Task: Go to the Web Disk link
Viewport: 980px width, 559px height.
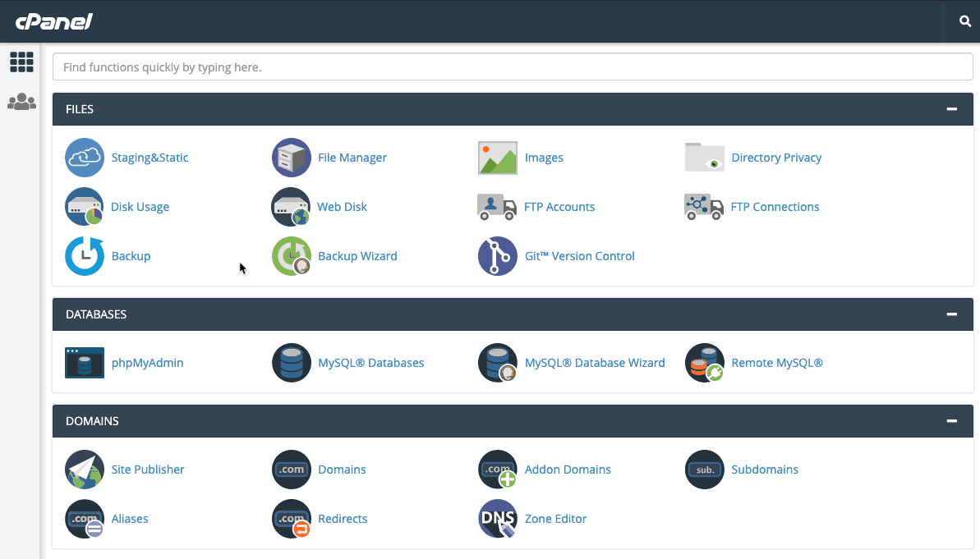Action: click(342, 207)
